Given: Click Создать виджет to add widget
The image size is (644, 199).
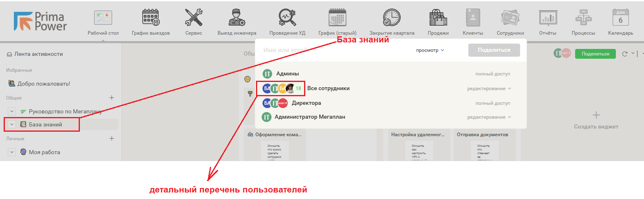Looking at the screenshot, I should (596, 120).
